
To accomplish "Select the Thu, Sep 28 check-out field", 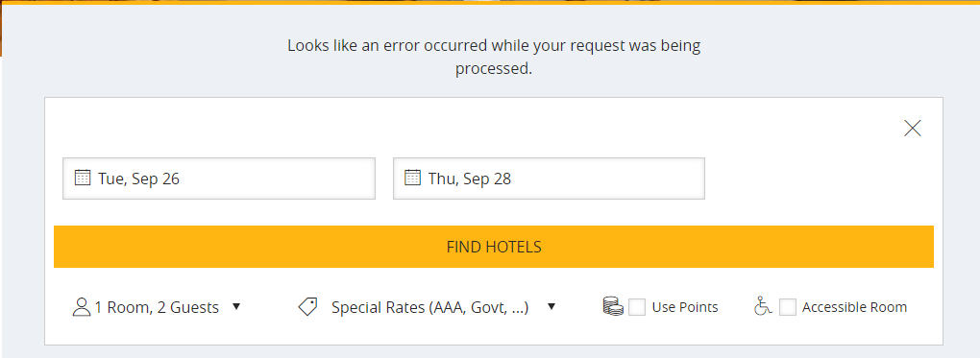I will pyautogui.click(x=549, y=179).
